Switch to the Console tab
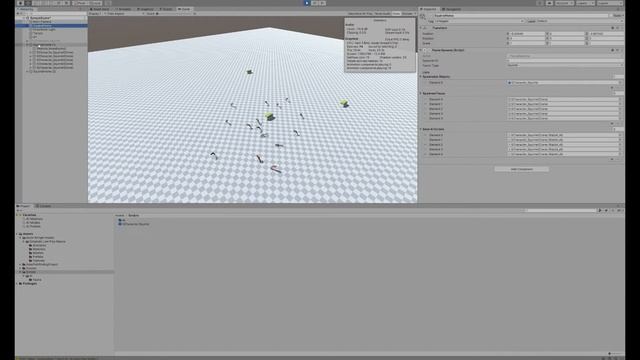 click(44, 206)
